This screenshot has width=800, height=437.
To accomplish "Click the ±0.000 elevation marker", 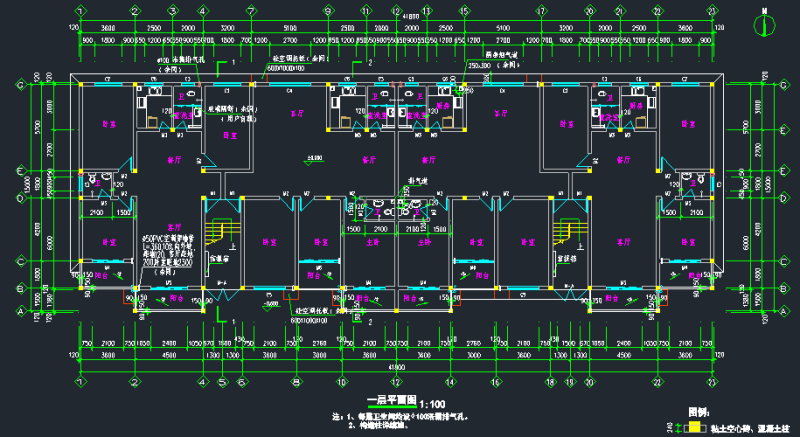I will click(314, 159).
